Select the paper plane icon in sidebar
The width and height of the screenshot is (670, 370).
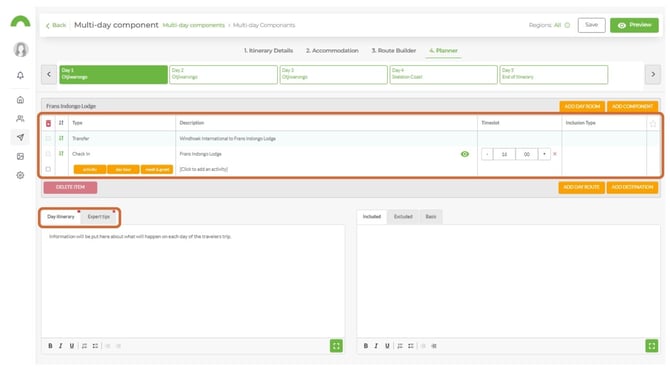tap(20, 137)
